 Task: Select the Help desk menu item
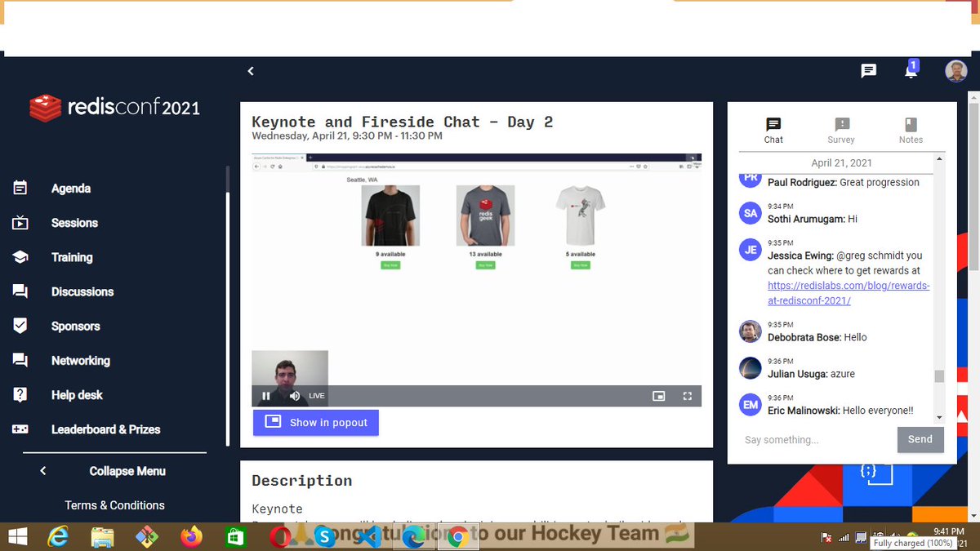click(x=77, y=395)
